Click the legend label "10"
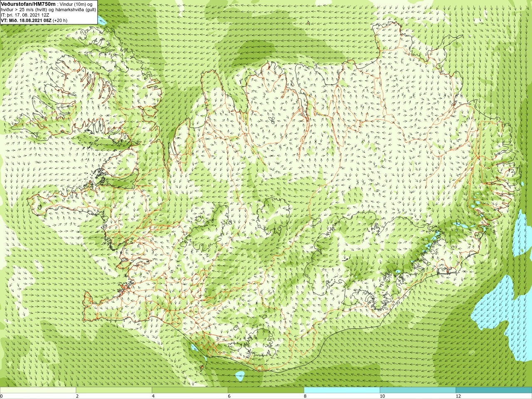Viewport: 532px width, 399px height. pos(382,396)
